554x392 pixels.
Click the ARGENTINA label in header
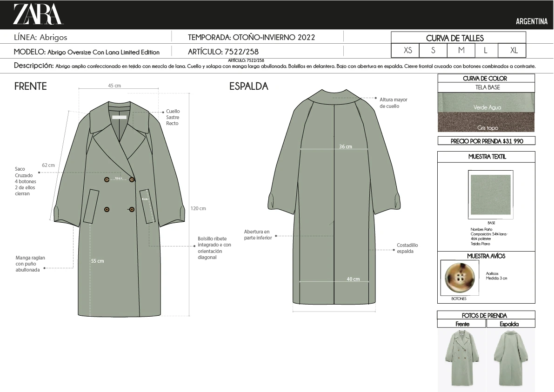(531, 21)
